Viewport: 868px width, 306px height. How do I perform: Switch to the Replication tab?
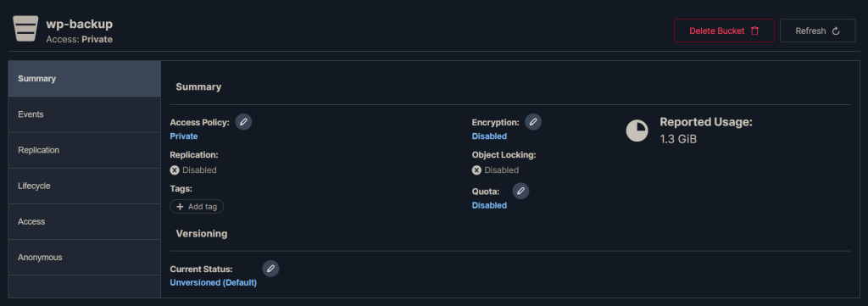click(84, 150)
